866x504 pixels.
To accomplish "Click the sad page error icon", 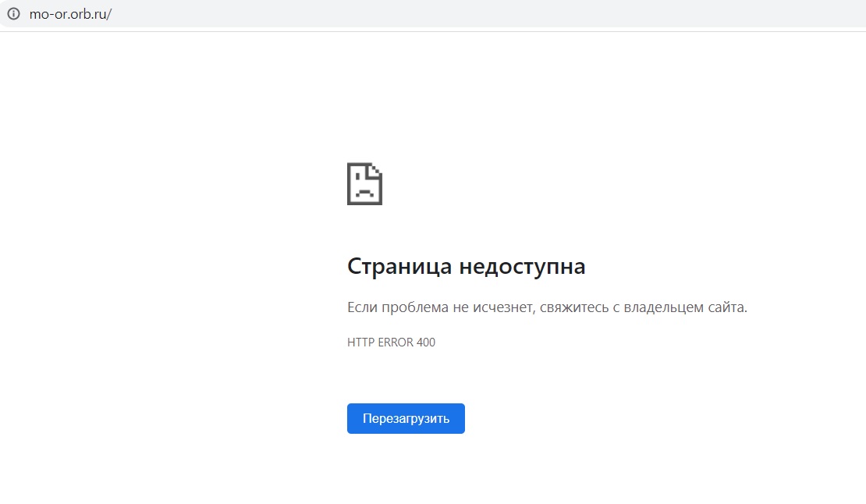I will (364, 184).
